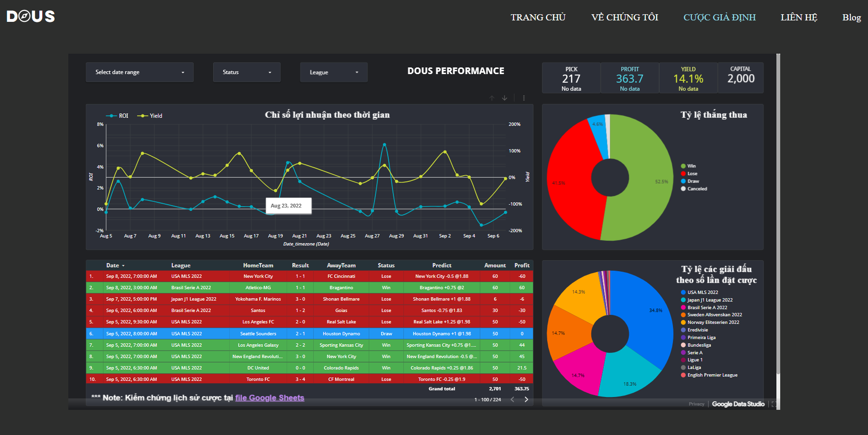
Task: Click the DOUS compass logo
Action: coord(31,17)
